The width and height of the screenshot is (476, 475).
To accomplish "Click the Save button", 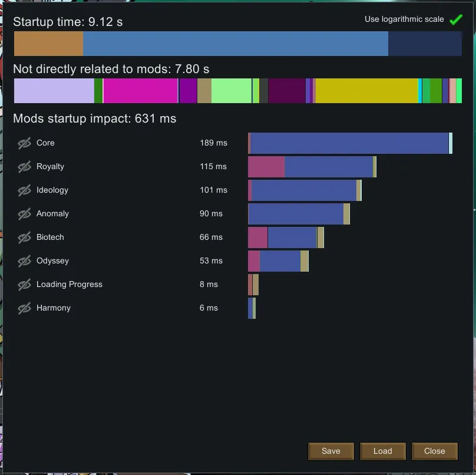I will [330, 451].
